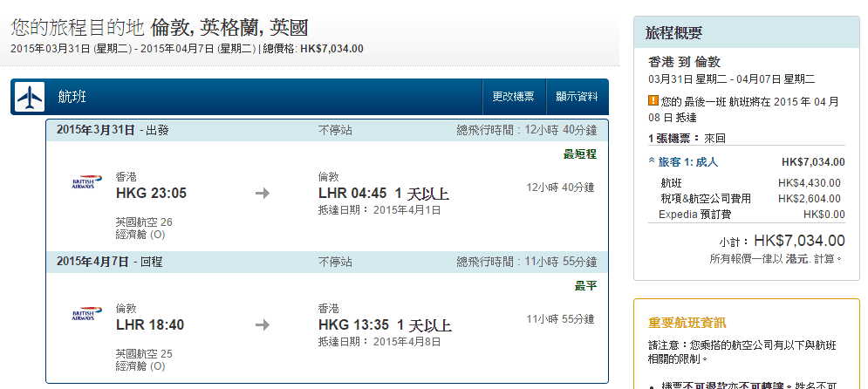
Task: Click the 小計 HK$7,034.00 amount
Action: point(798,241)
